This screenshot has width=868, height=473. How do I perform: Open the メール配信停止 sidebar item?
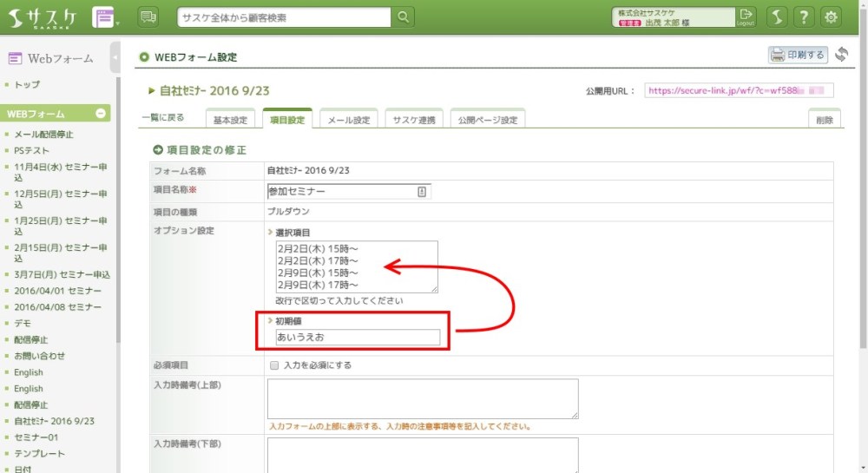43,135
